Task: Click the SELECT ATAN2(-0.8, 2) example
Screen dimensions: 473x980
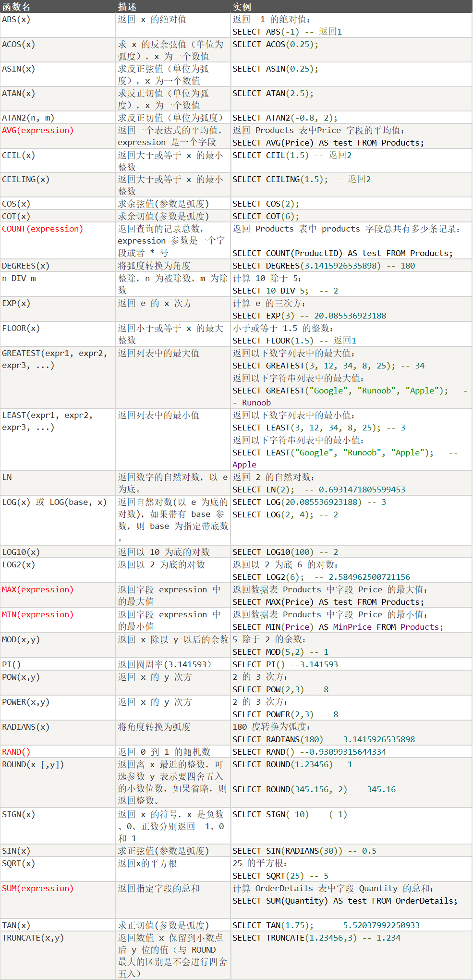Action: [285, 118]
